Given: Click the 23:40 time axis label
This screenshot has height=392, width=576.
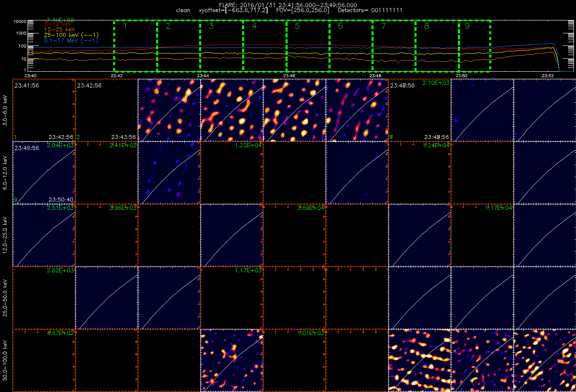Looking at the screenshot, I should click(30, 76).
